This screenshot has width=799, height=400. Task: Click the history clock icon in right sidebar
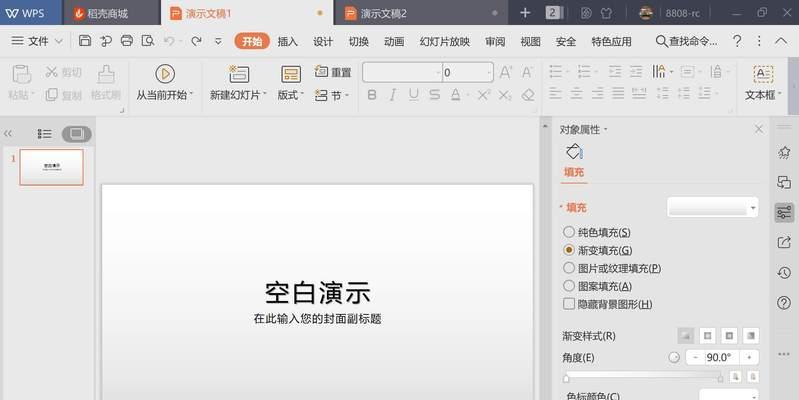pyautogui.click(x=784, y=273)
